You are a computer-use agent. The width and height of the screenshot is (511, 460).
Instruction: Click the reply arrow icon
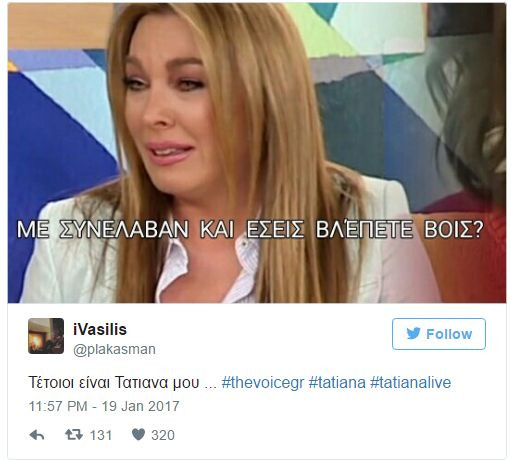click(x=37, y=435)
